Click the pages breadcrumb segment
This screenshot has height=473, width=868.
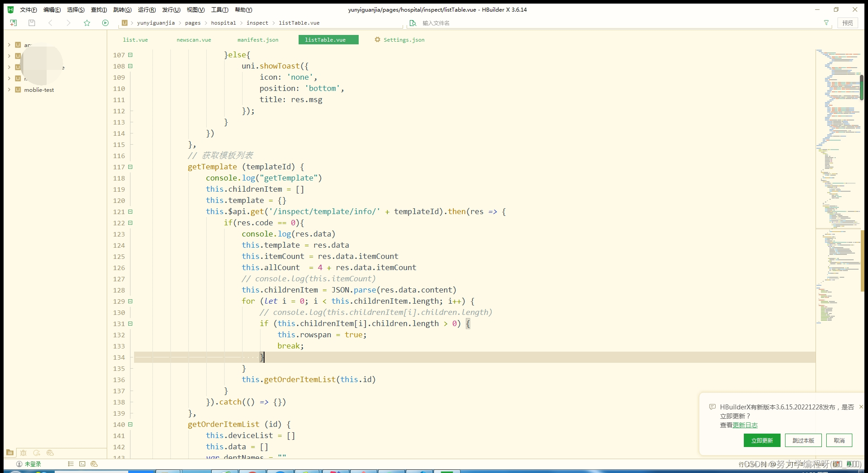point(193,23)
